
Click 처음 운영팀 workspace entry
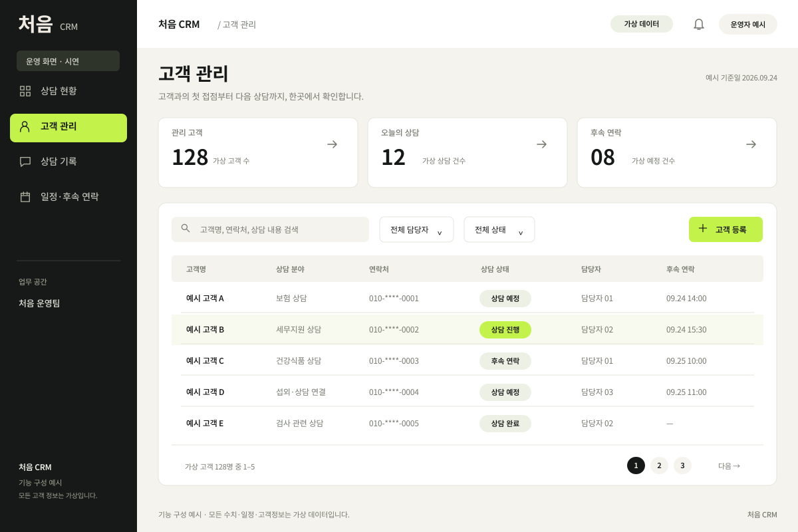[39, 303]
